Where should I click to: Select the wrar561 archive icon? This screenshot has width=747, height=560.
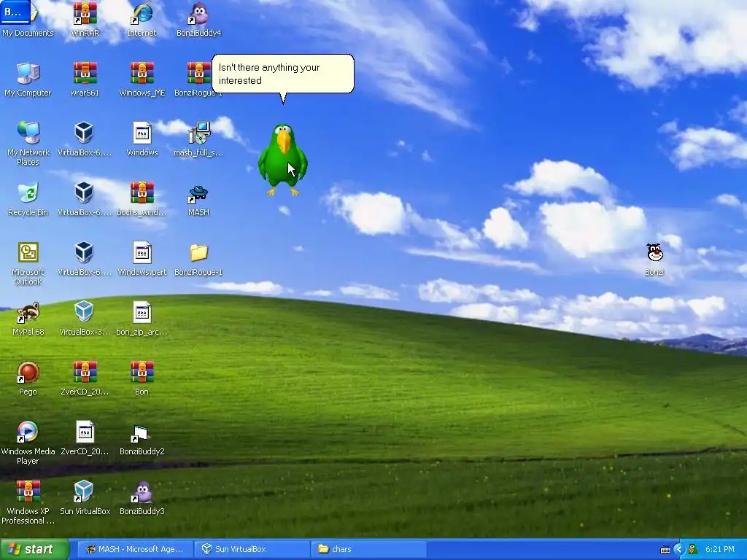85,74
